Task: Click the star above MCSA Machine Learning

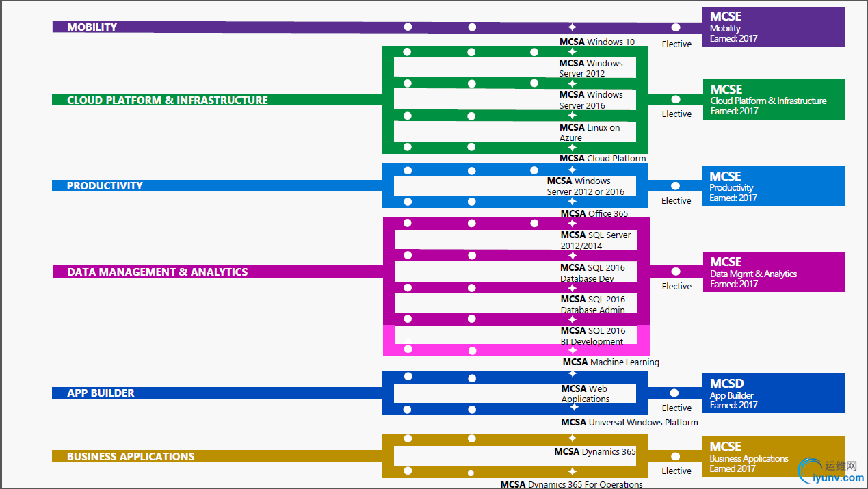Action: [573, 350]
